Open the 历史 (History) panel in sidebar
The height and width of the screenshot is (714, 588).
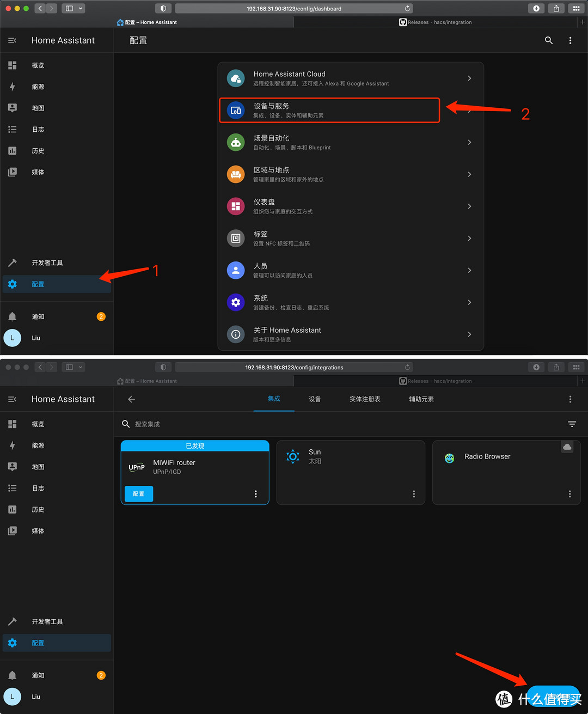(38, 151)
